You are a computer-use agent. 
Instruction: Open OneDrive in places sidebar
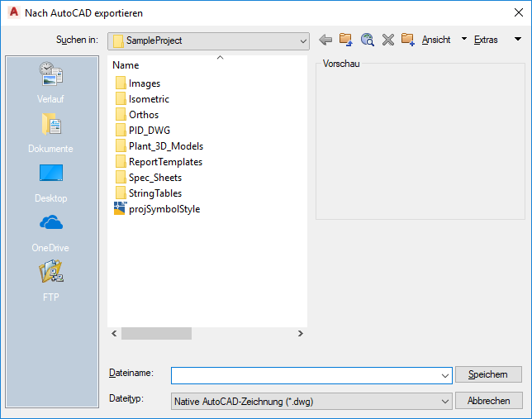(50, 232)
